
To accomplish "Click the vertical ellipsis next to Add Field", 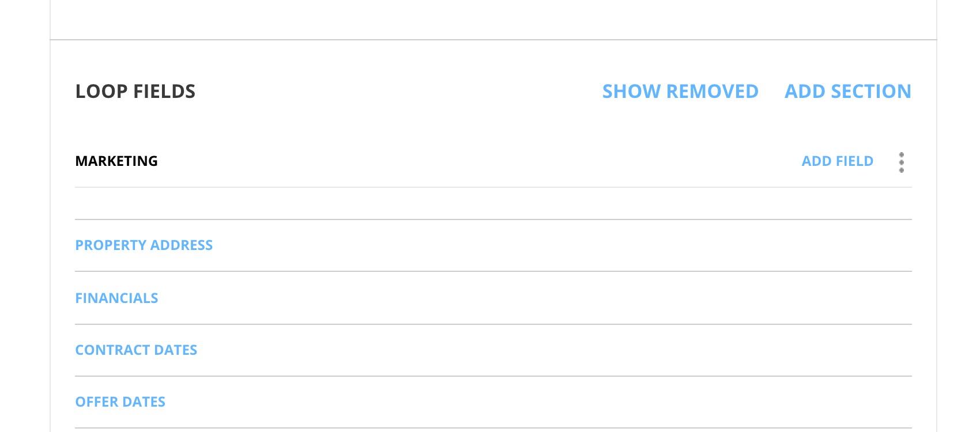I will pos(901,162).
